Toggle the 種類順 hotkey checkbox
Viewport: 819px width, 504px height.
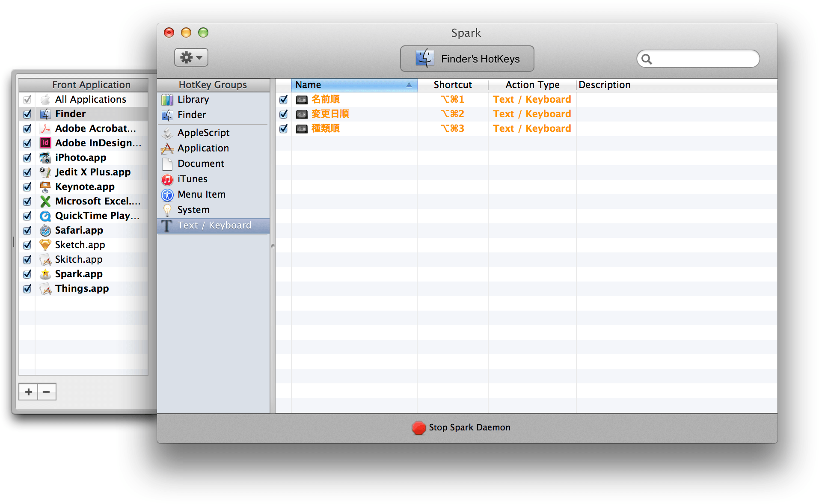(x=283, y=128)
